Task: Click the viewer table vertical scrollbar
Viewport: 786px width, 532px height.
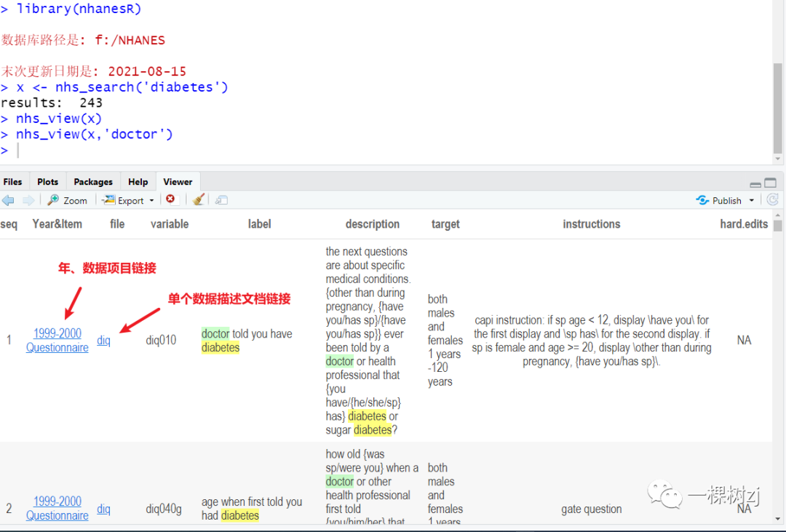Action: pyautogui.click(x=777, y=226)
